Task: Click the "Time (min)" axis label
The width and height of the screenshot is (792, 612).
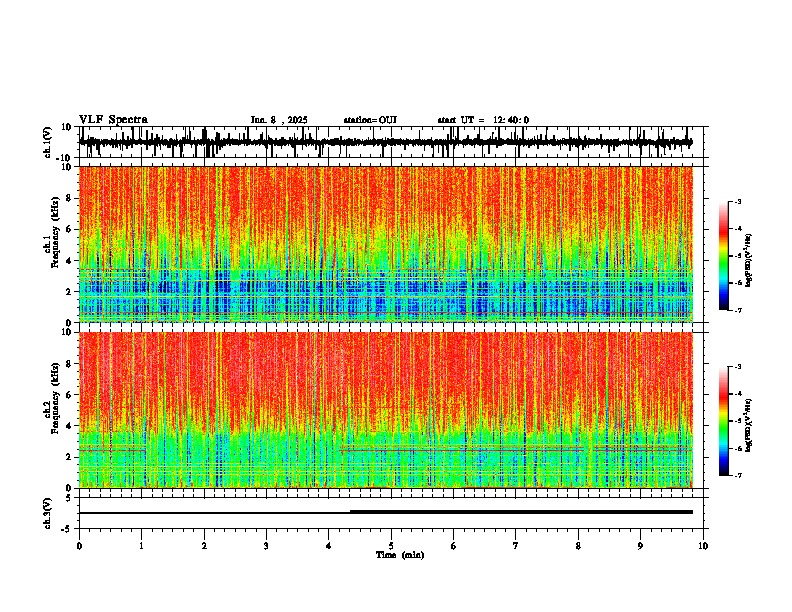Action: [400, 555]
